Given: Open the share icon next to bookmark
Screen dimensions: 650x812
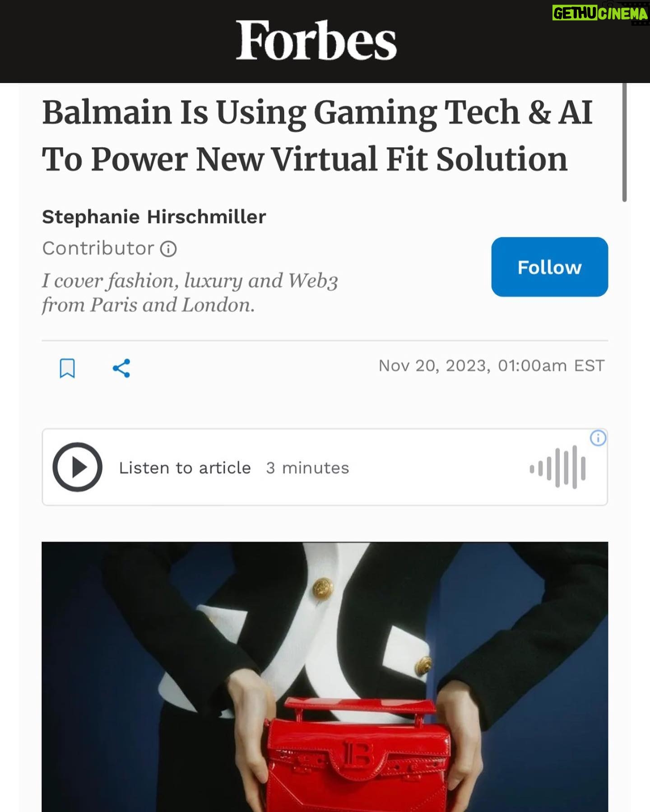Looking at the screenshot, I should [121, 368].
